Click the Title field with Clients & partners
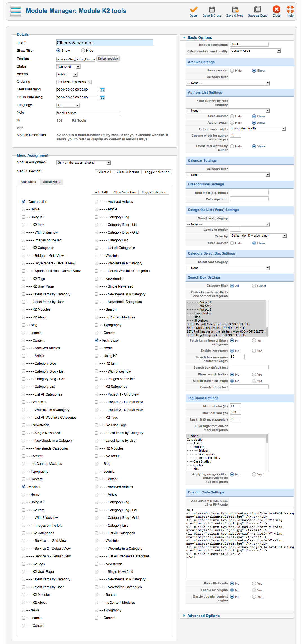The height and width of the screenshot is (644, 303). (x=105, y=42)
